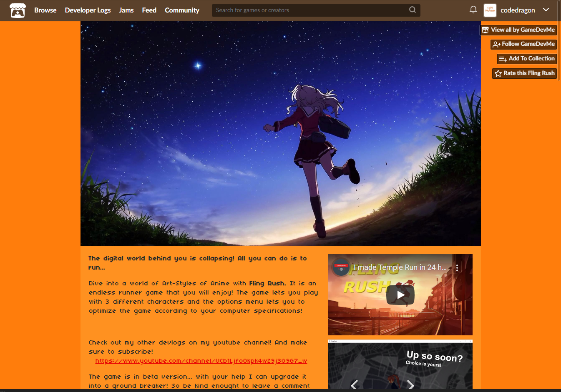The width and height of the screenshot is (561, 392).
Task: Click the previous arrow in game screenshot
Action: 354,385
